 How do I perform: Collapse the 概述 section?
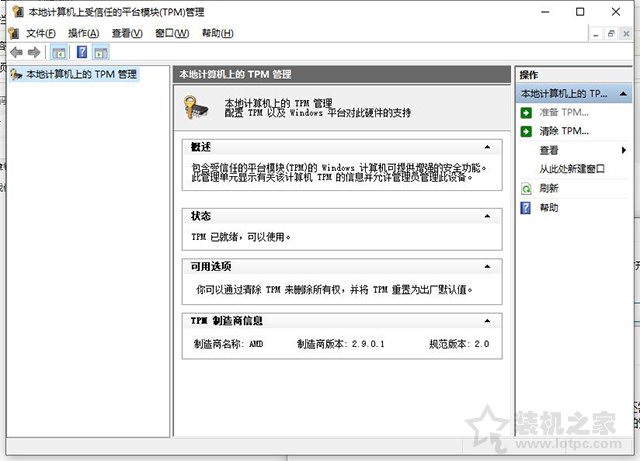tap(487, 147)
